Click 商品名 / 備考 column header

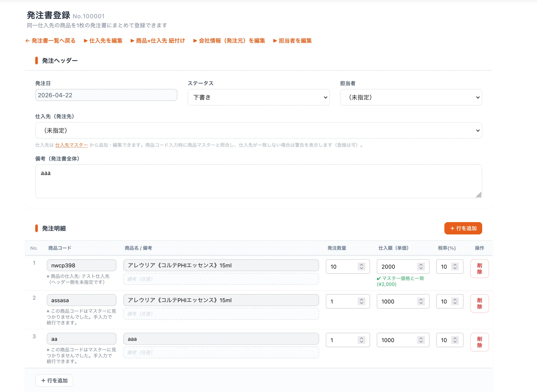click(x=138, y=248)
